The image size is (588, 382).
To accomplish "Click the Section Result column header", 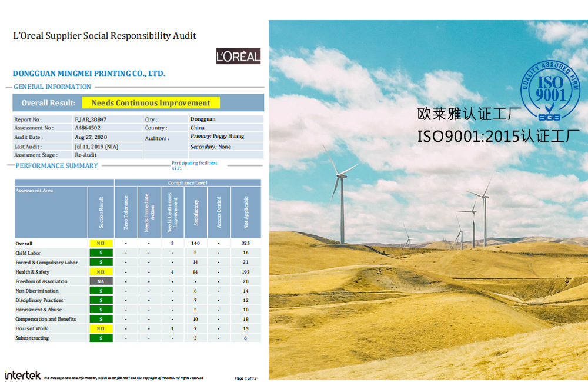I will coord(101,212).
